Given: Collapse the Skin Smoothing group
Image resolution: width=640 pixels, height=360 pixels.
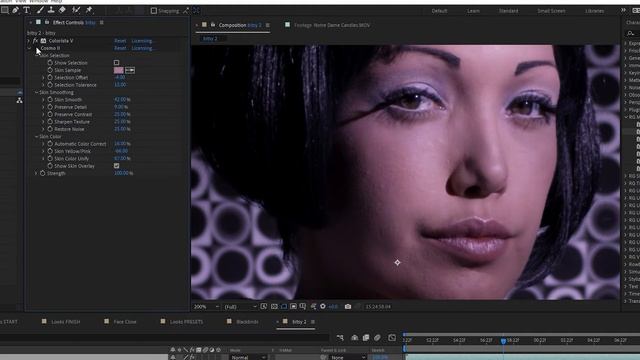Looking at the screenshot, I should click(x=36, y=92).
